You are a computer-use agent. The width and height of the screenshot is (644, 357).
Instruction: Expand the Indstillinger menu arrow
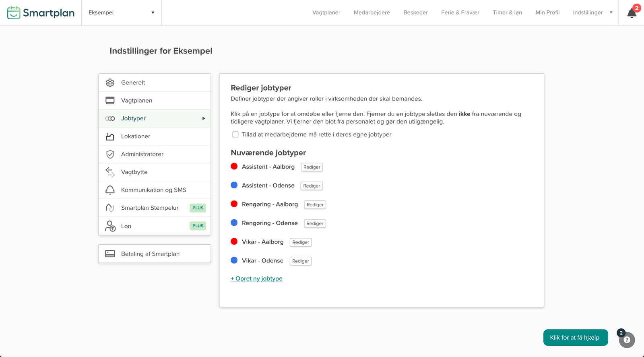(x=611, y=12)
